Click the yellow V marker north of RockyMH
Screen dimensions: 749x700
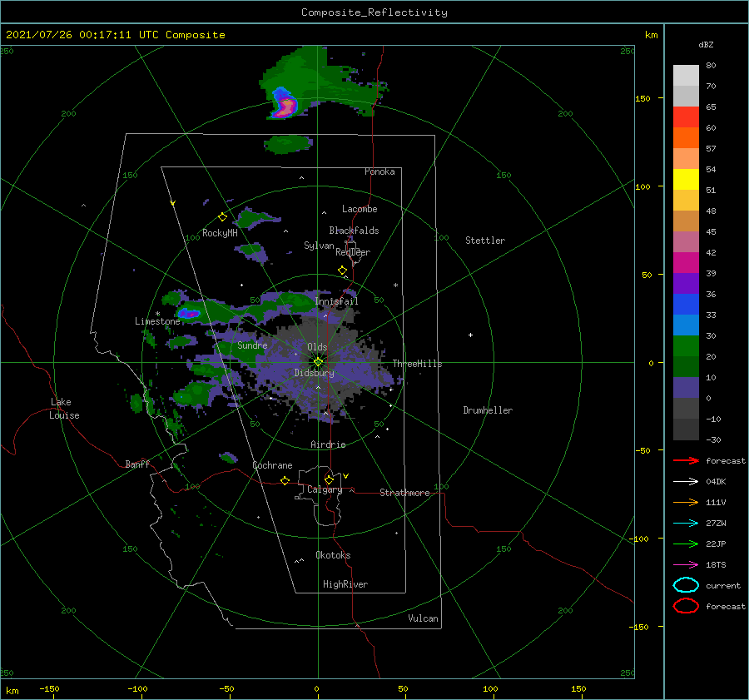pos(173,203)
